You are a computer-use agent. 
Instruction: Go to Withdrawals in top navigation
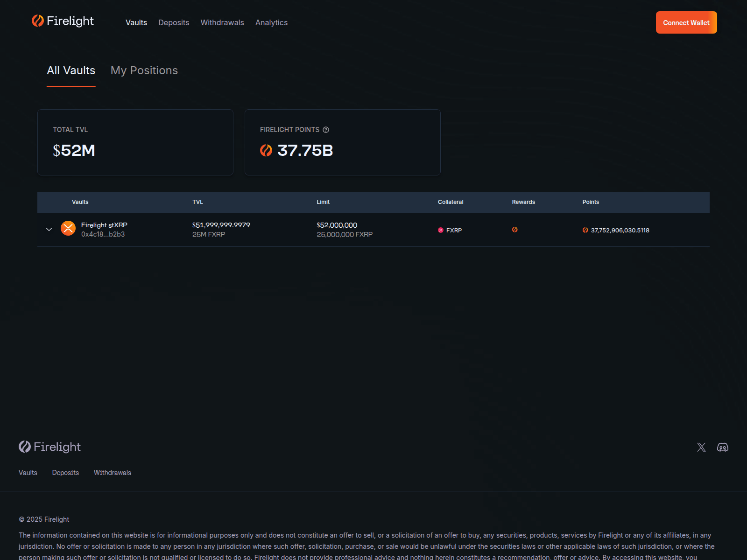[222, 22]
